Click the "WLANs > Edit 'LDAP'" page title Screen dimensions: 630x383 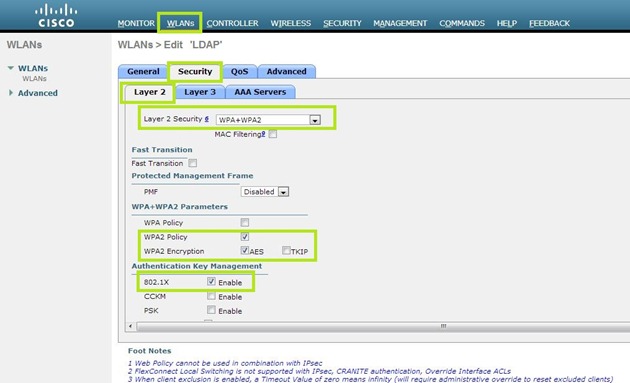(170, 45)
